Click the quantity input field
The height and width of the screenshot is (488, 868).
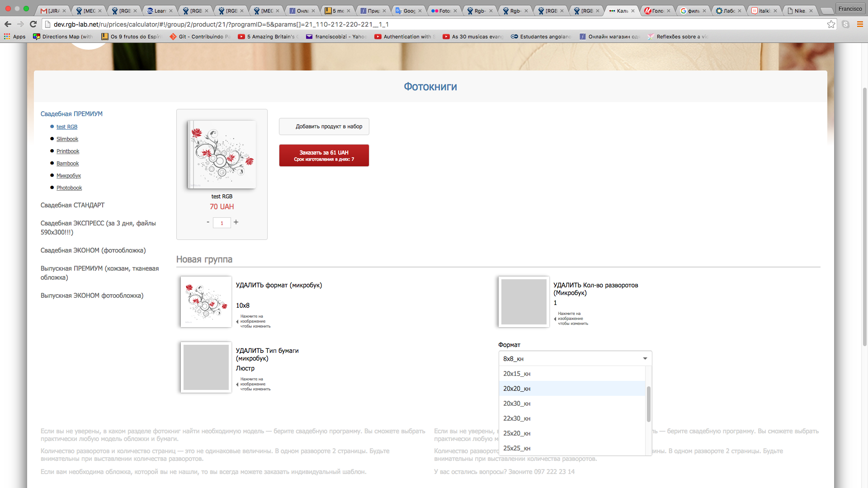[x=222, y=223]
